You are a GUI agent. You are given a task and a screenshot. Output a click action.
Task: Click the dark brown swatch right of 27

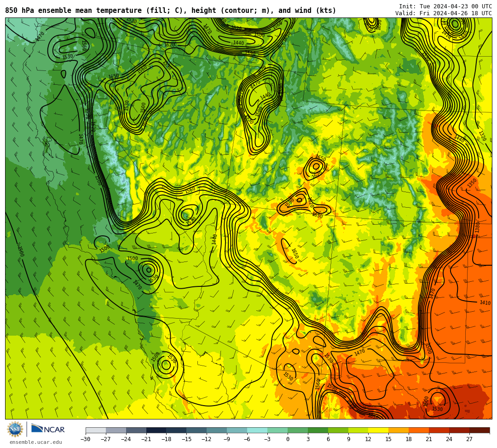click(480, 430)
